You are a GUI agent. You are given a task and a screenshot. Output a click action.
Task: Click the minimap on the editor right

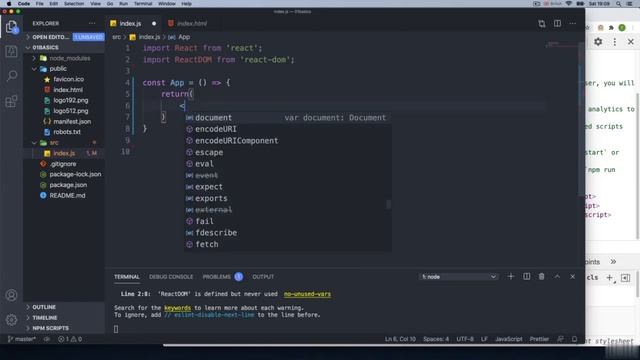[x=561, y=45]
